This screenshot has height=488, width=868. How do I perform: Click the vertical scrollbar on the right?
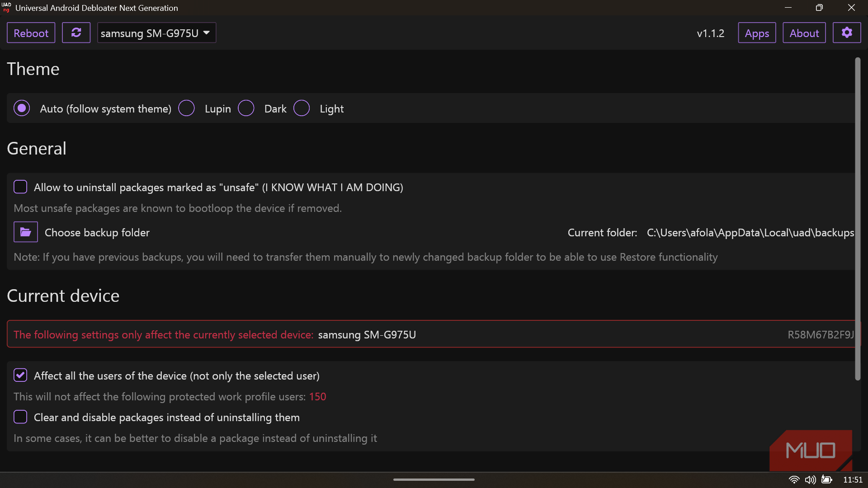pos(858,219)
